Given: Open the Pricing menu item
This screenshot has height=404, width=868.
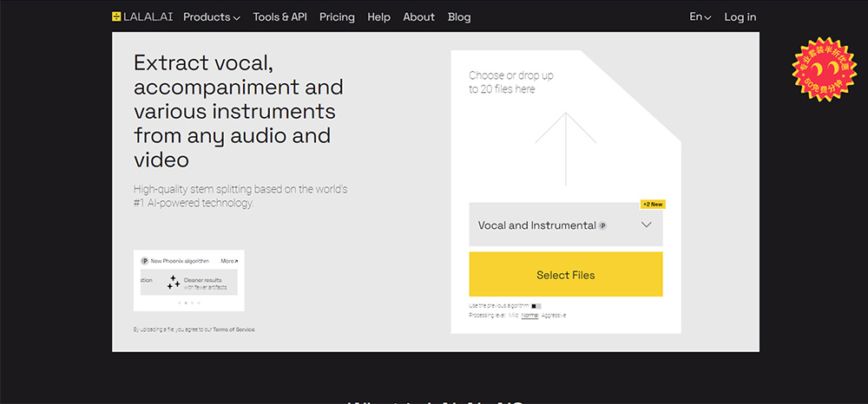Looking at the screenshot, I should pyautogui.click(x=337, y=16).
